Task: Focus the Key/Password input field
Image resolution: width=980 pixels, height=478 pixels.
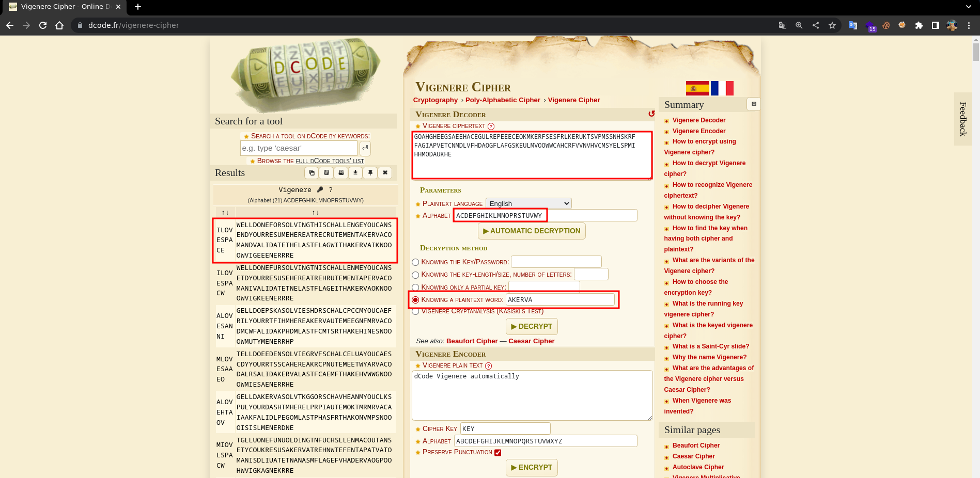Action: (x=556, y=262)
